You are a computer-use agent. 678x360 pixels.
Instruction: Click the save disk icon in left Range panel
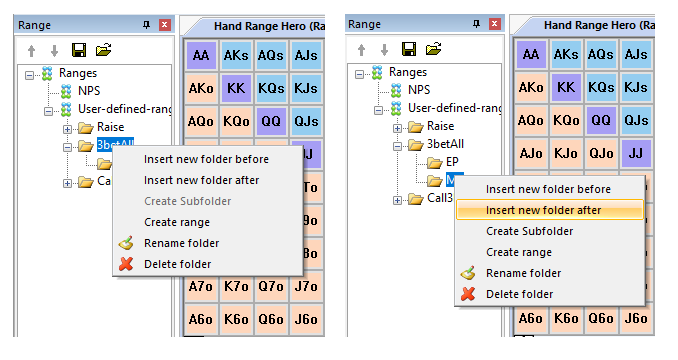click(79, 50)
